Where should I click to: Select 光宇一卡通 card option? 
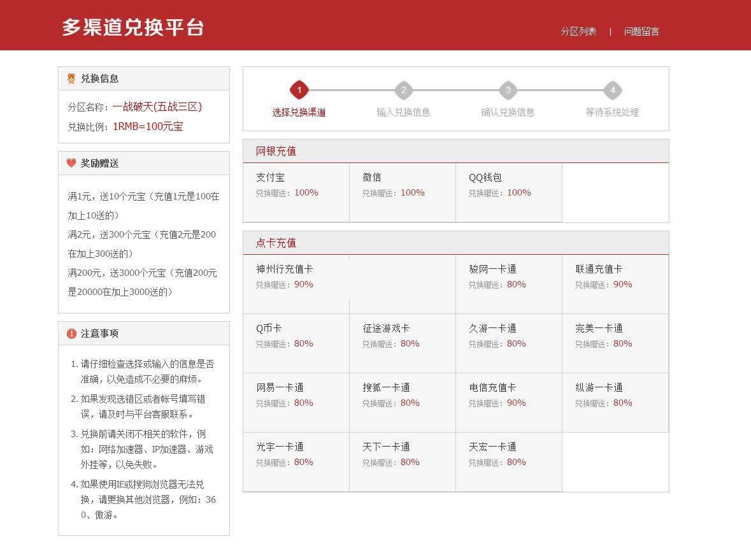click(296, 463)
